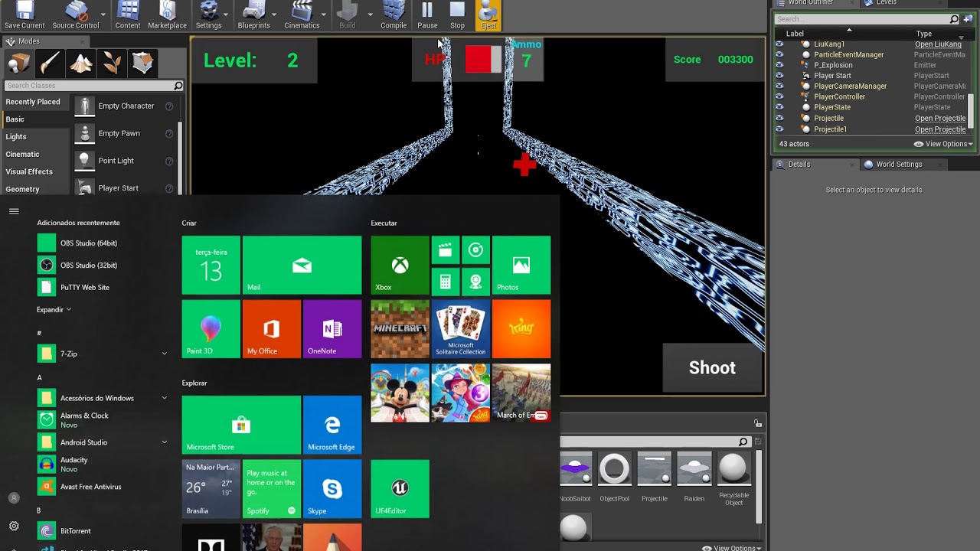The image size is (980, 551).
Task: Open Cinematics toolbar icon
Action: point(302,15)
